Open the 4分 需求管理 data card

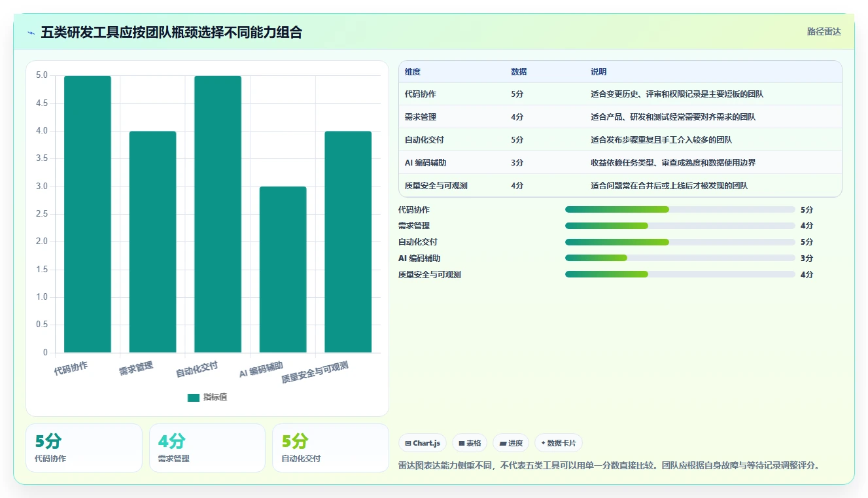click(x=207, y=448)
